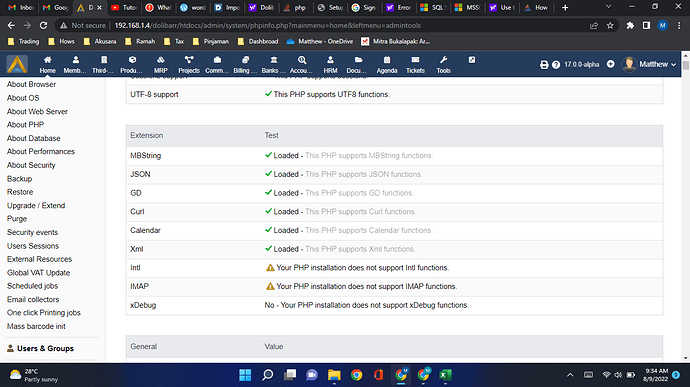Open the Tickets module icon
This screenshot has width=690, height=387.
click(415, 60)
